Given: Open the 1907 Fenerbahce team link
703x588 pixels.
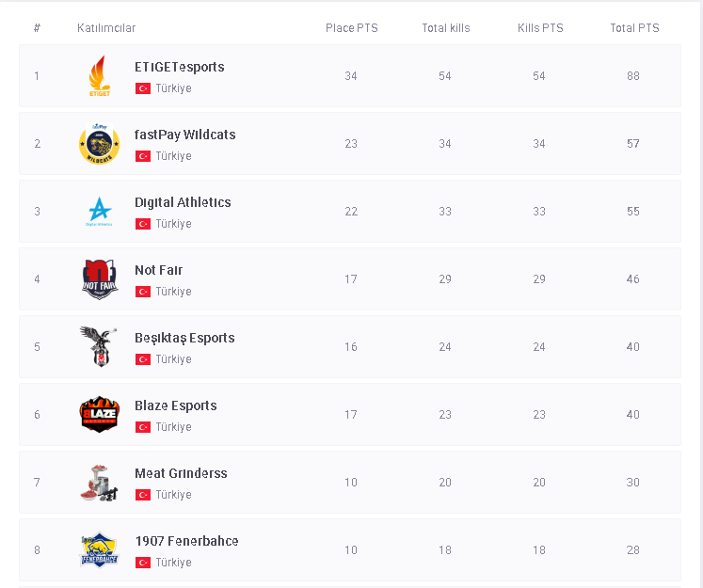Looking at the screenshot, I should [x=186, y=542].
